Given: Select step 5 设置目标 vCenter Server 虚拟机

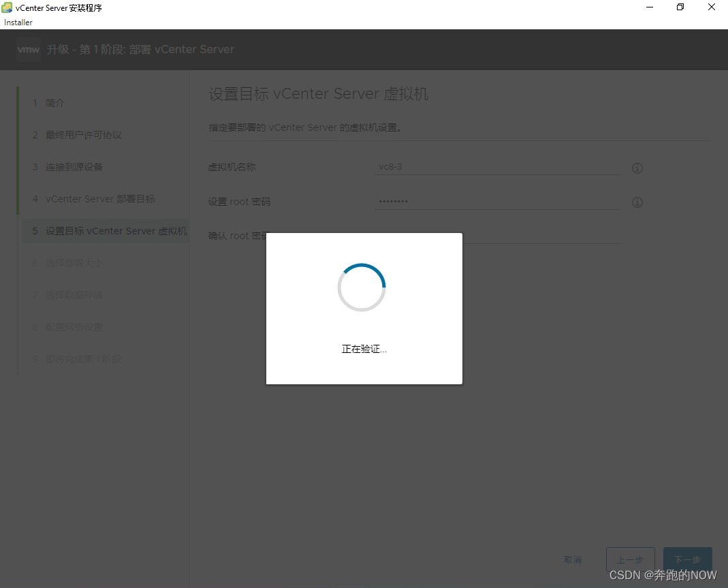Looking at the screenshot, I should (106, 231).
